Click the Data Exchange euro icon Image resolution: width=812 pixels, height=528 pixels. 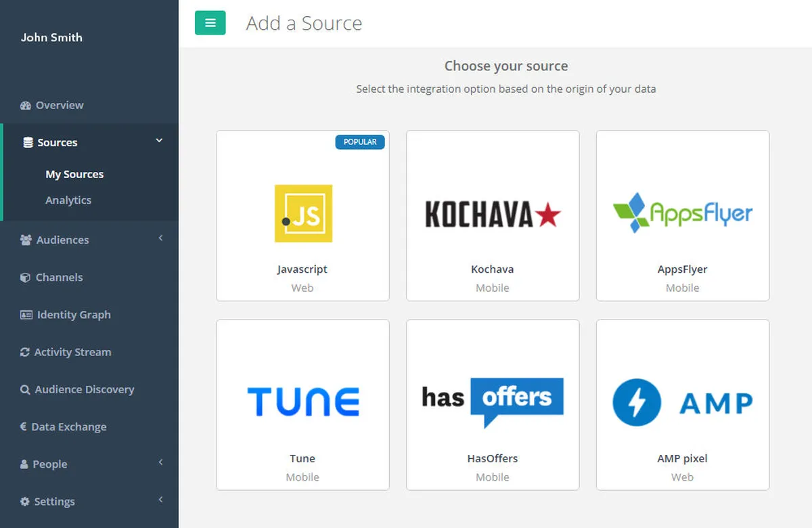(x=24, y=426)
